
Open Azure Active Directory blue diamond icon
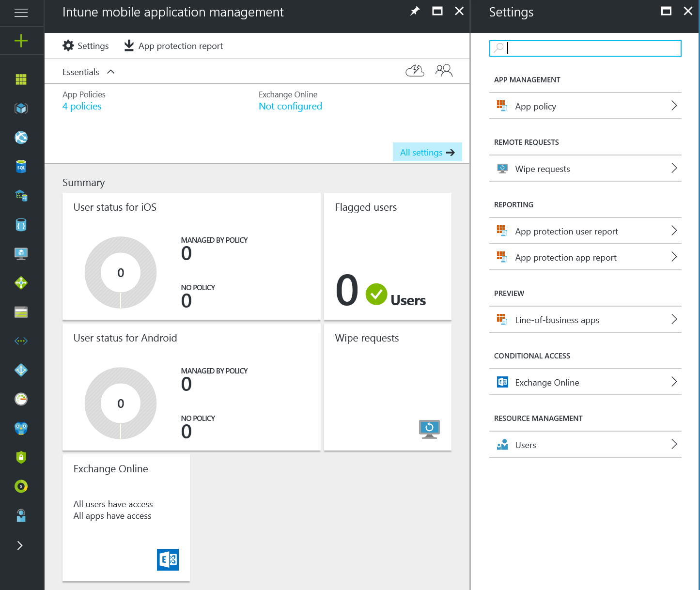(21, 370)
